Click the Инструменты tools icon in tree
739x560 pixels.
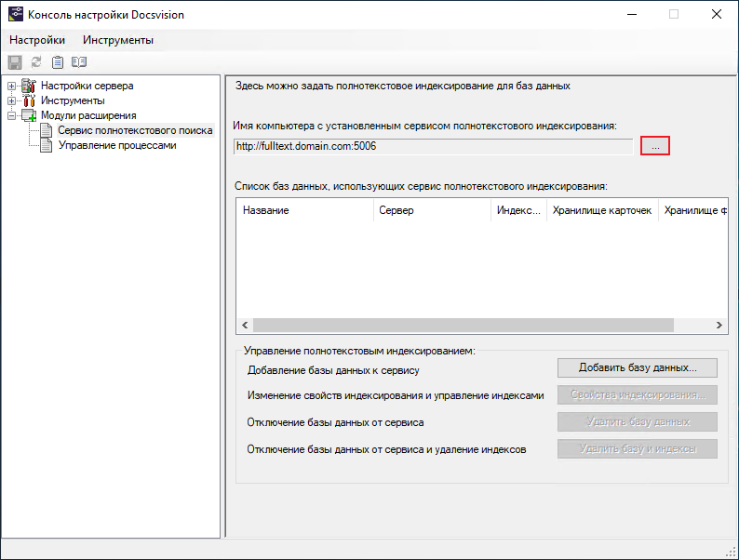click(29, 100)
